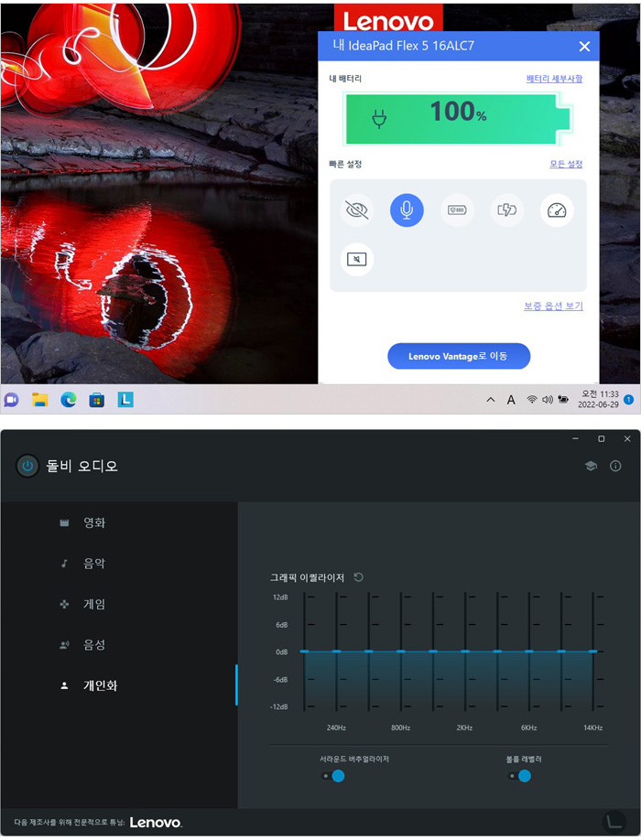The height and width of the screenshot is (840, 641).
Task: Open the 보증 옵션 보기 link
Action: [x=553, y=306]
